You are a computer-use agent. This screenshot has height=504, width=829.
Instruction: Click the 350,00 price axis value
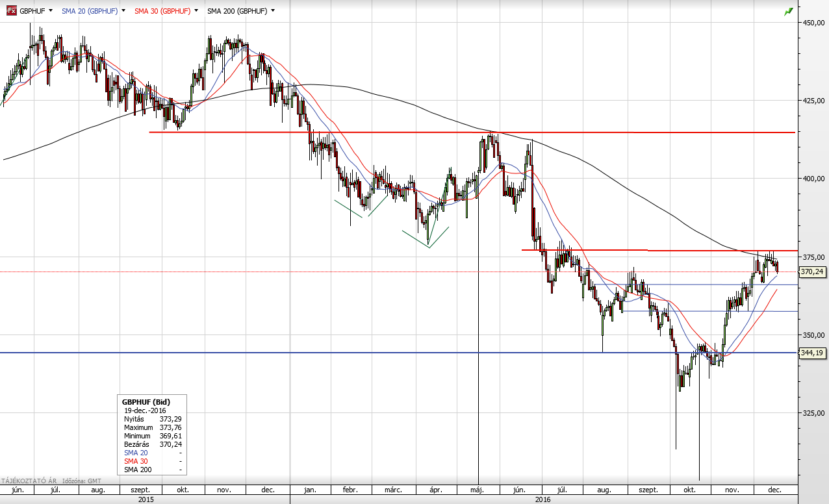click(x=815, y=334)
